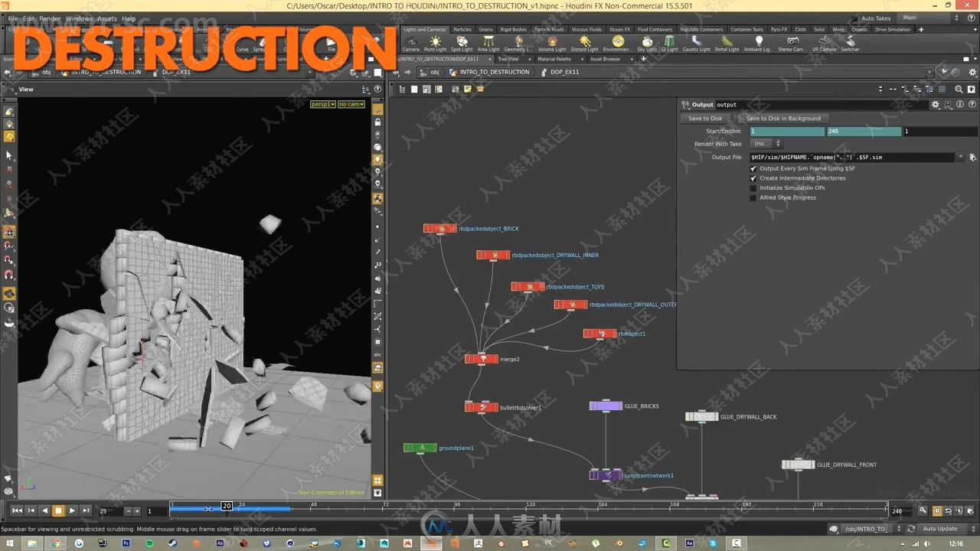The height and width of the screenshot is (551, 980).
Task: Open the Assets menu
Action: point(106,18)
